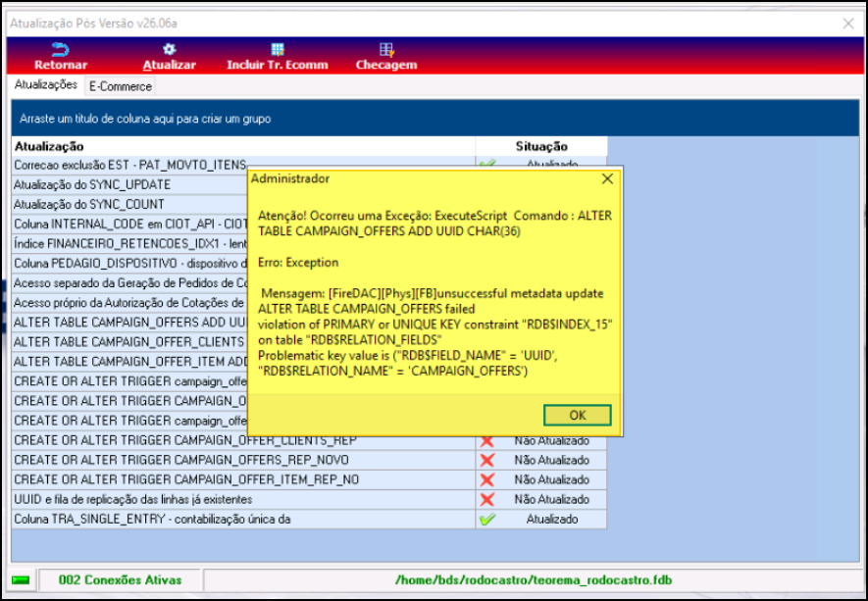868x601 pixels.
Task: Click the Situação column header
Action: pos(541,146)
